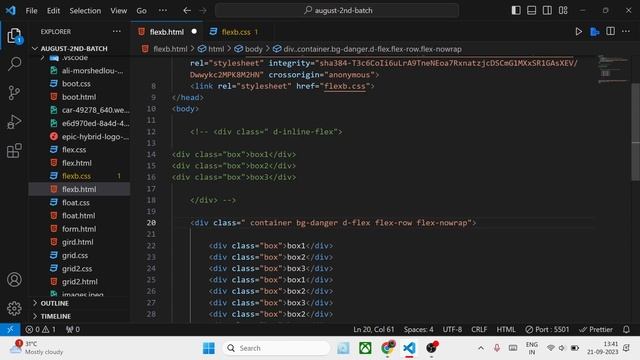Image resolution: width=640 pixels, height=360 pixels.
Task: Toggle the primary side bar layout icon
Action: (x=516, y=11)
